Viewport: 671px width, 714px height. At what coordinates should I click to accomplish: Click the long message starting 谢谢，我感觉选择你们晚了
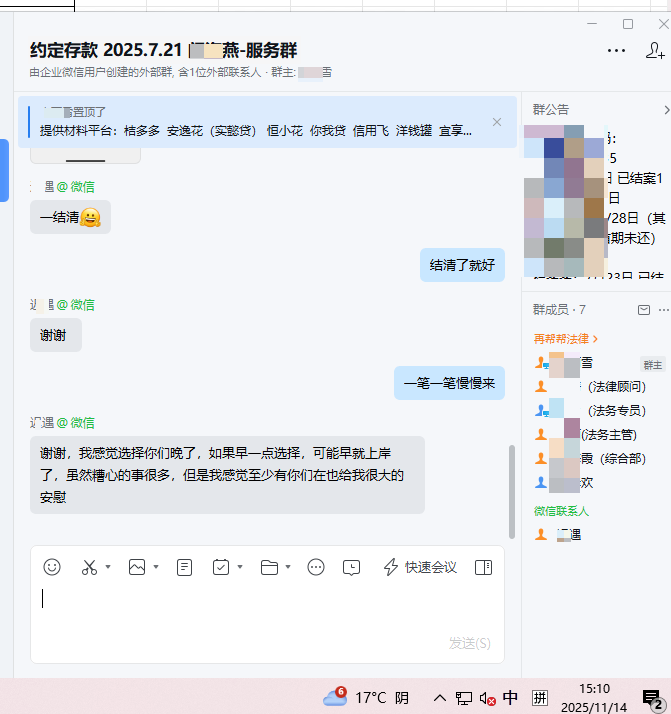point(227,475)
